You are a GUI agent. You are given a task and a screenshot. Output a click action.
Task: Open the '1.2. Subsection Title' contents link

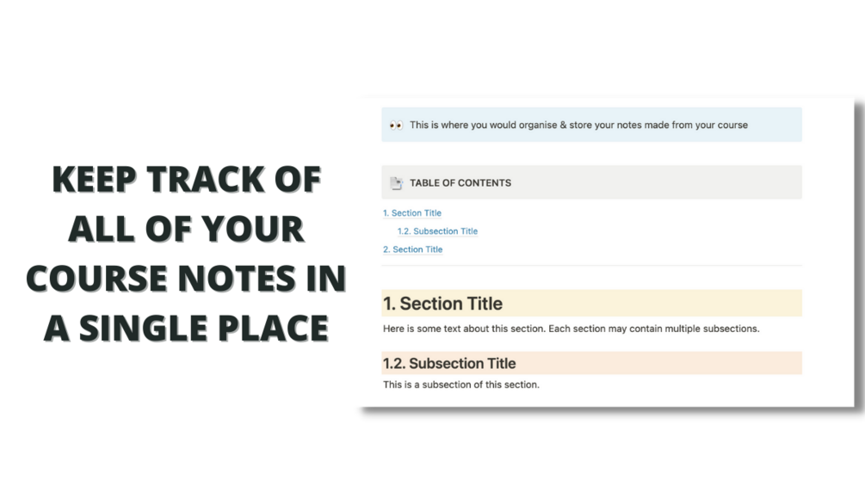tap(437, 231)
